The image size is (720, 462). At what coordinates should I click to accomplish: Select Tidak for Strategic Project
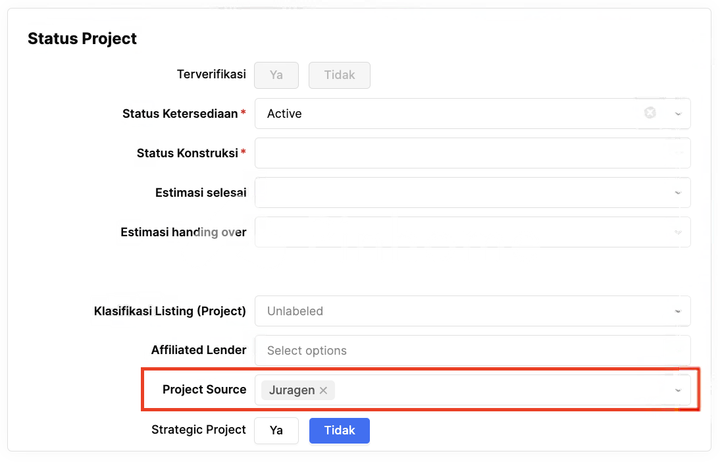pyautogui.click(x=339, y=430)
